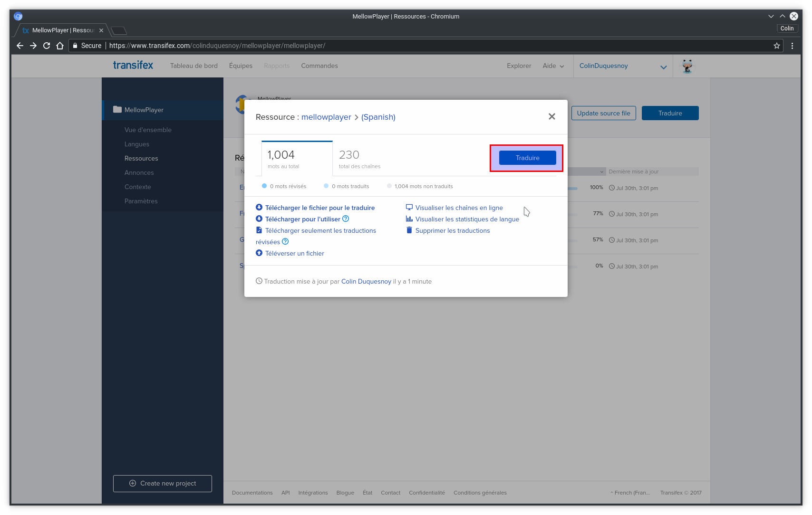
Task: Open Colin Duquesnoy profile link
Action: [366, 281]
